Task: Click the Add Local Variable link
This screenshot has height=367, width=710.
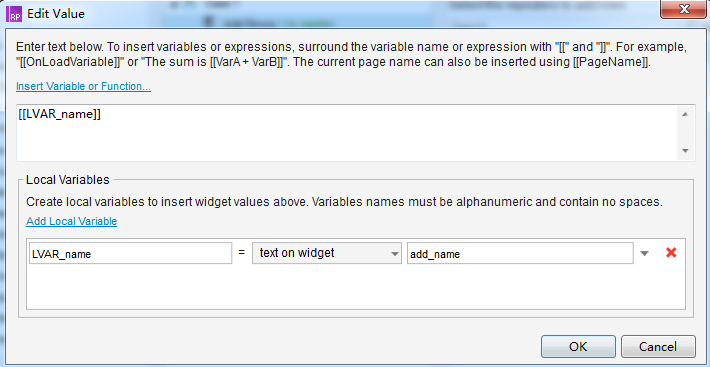Action: pos(72,221)
